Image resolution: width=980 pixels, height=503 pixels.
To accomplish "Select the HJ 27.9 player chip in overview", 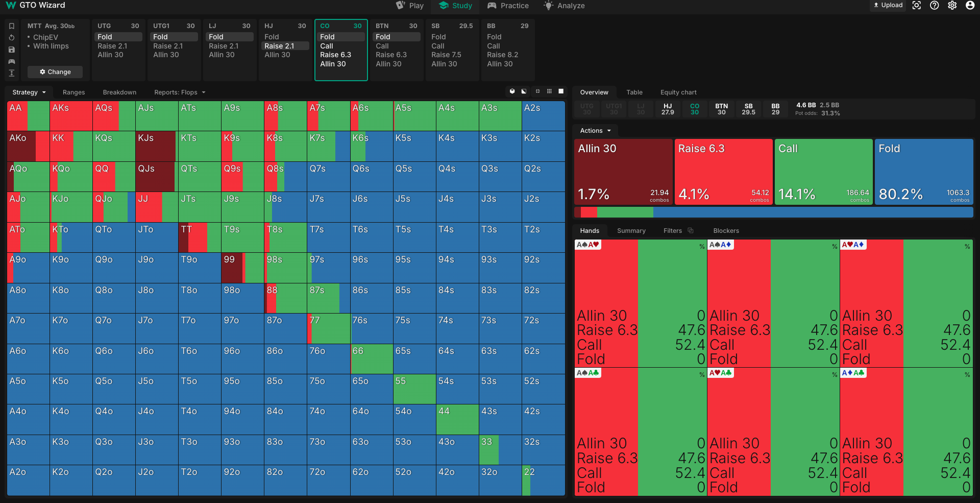I will click(668, 109).
